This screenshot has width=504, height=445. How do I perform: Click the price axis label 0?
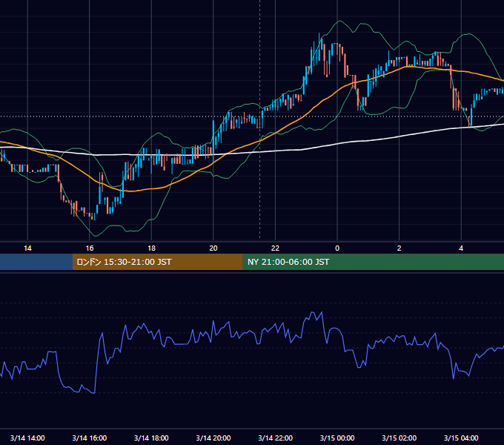click(337, 248)
